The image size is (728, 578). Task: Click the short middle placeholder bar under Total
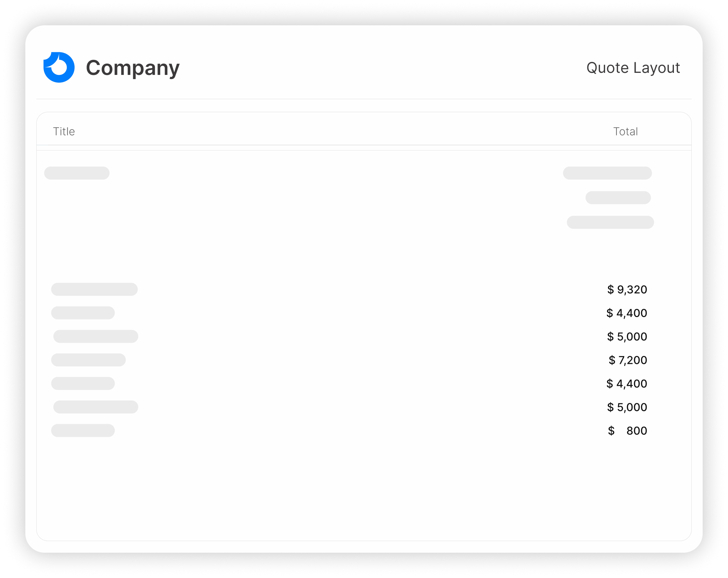[x=618, y=198]
